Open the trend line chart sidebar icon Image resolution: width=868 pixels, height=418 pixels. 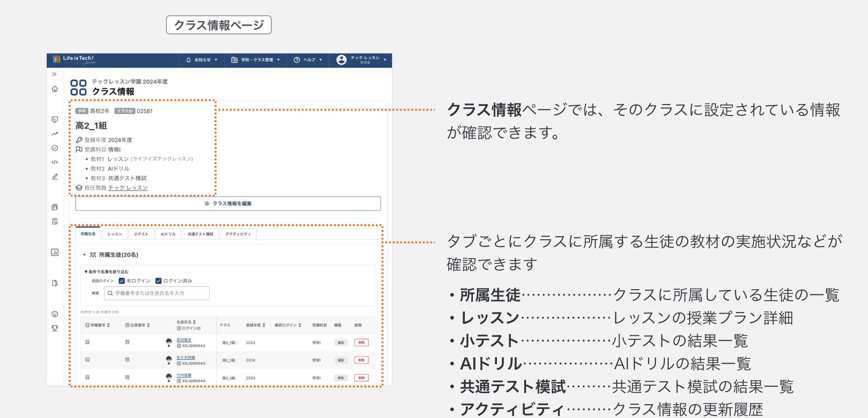pyautogui.click(x=55, y=134)
